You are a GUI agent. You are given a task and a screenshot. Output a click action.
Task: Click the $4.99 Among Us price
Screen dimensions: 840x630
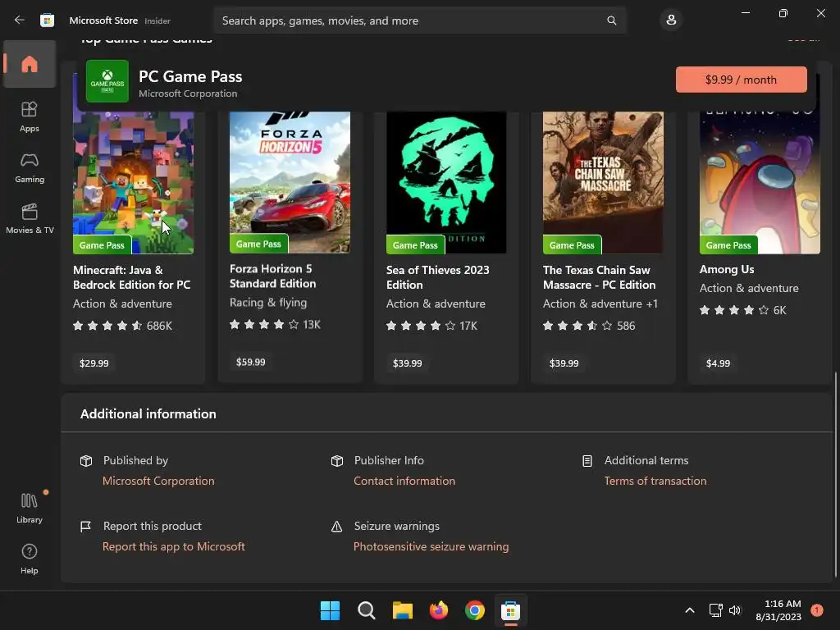click(x=718, y=363)
